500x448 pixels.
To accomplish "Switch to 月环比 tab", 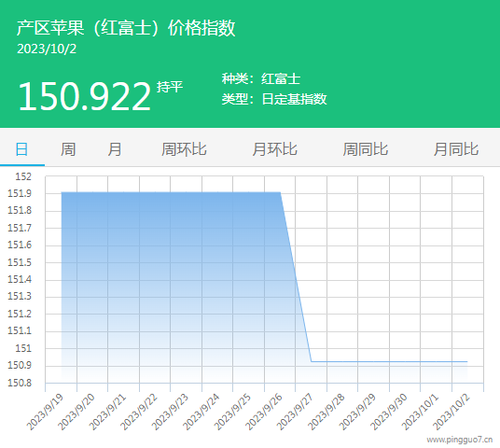I will pos(275,149).
